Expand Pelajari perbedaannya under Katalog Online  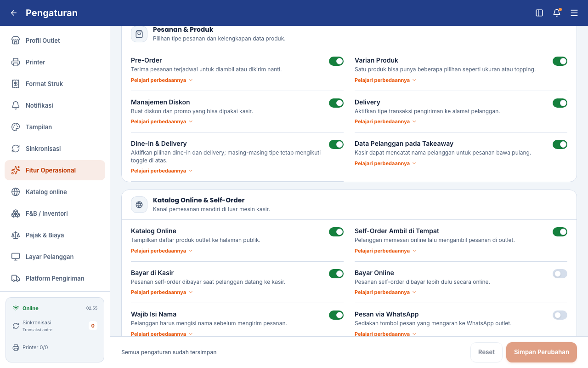click(162, 251)
